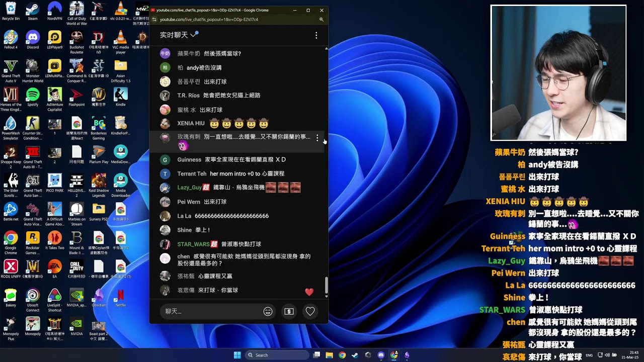644x362 pixels.
Task: Open the RODE UNIFY desktop icon
Action: pyautogui.click(x=11, y=269)
